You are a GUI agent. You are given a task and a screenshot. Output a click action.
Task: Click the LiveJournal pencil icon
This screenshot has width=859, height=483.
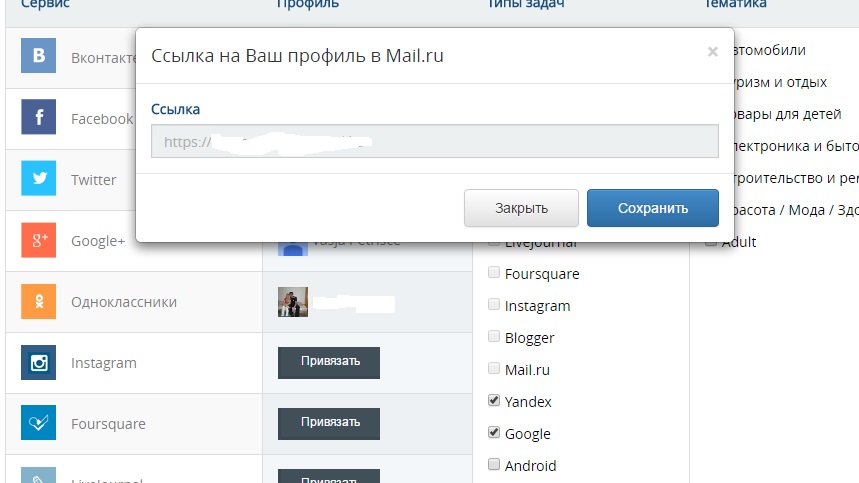[x=38, y=475]
